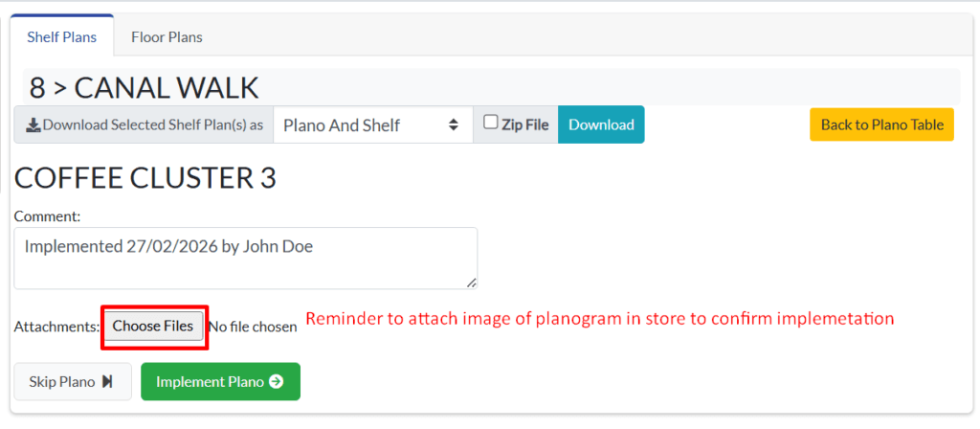Click the No file chosen text
Viewport: 980px width, 429px height.
tap(254, 327)
